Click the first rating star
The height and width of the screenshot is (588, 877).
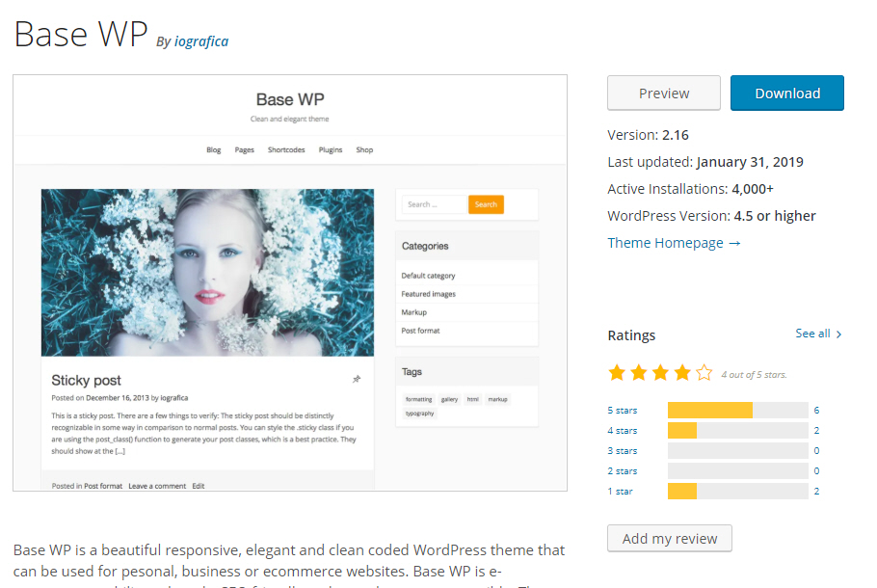[617, 373]
